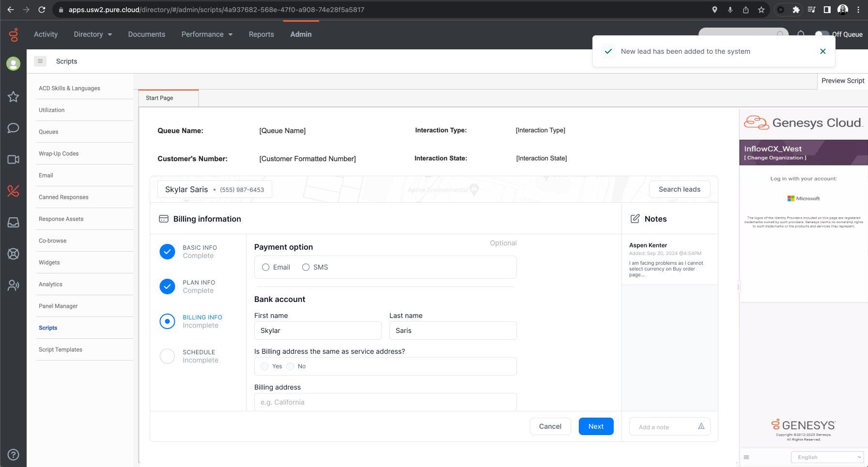The height and width of the screenshot is (467, 868).
Task: Open the video camera icon in sidebar
Action: click(14, 160)
